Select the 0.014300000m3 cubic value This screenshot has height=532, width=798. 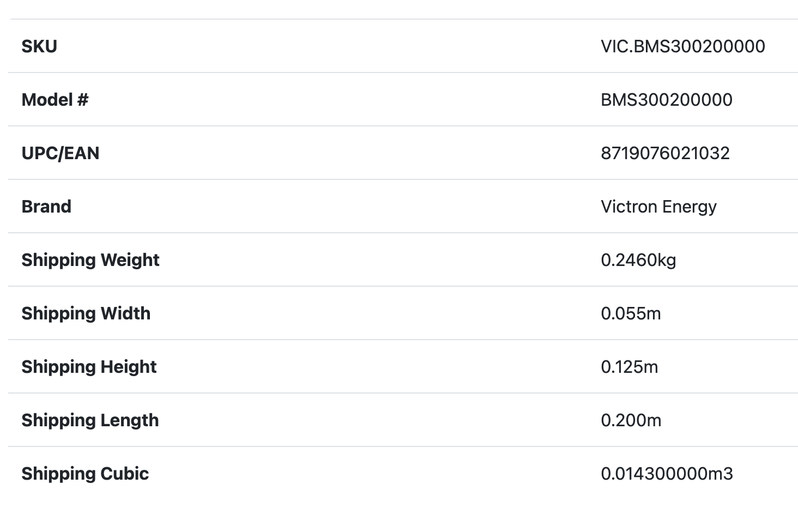[x=667, y=474]
